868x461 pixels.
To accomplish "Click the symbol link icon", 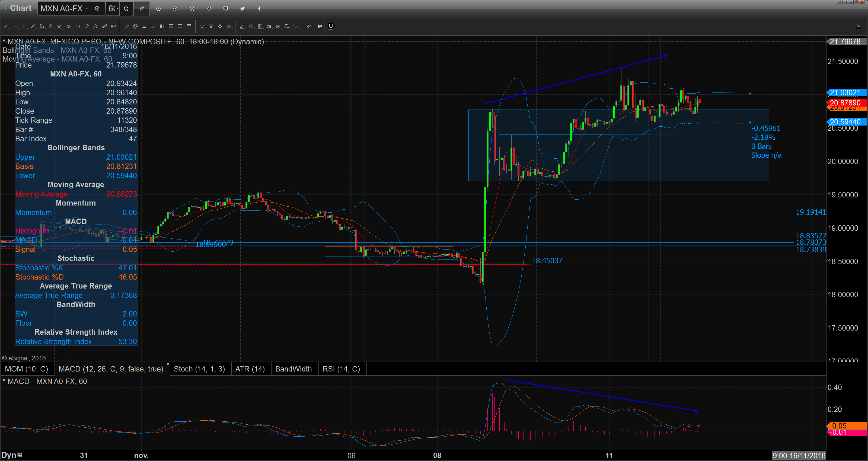I will pos(209,8).
